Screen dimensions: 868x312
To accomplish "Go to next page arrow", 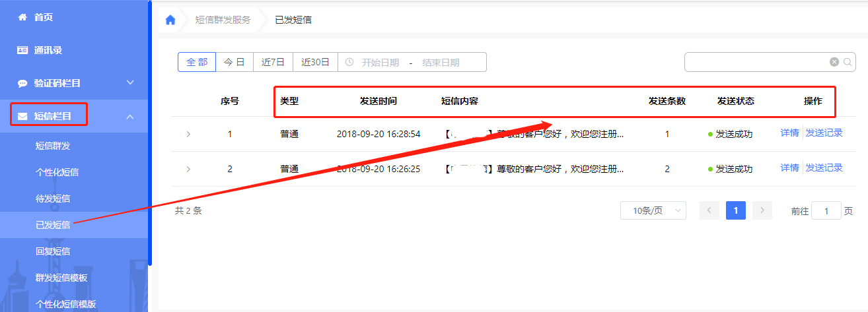I will pyautogui.click(x=762, y=210).
